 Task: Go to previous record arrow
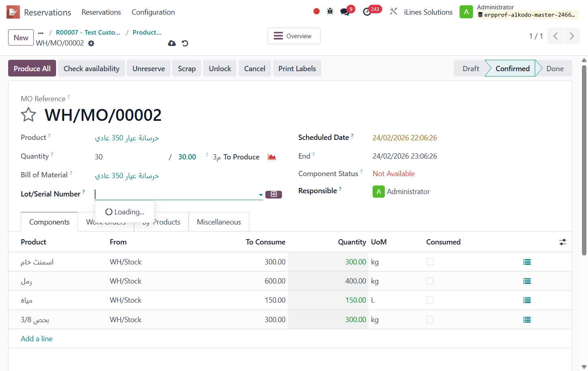point(555,36)
